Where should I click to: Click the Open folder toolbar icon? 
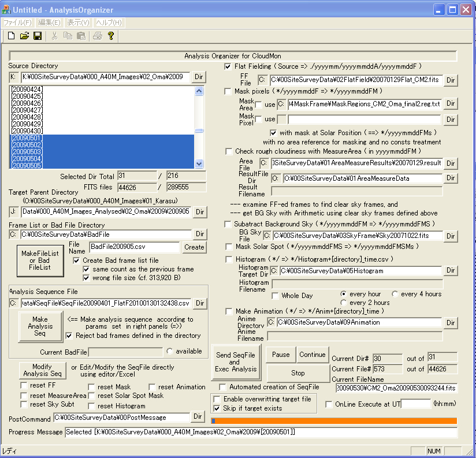click(x=24, y=36)
